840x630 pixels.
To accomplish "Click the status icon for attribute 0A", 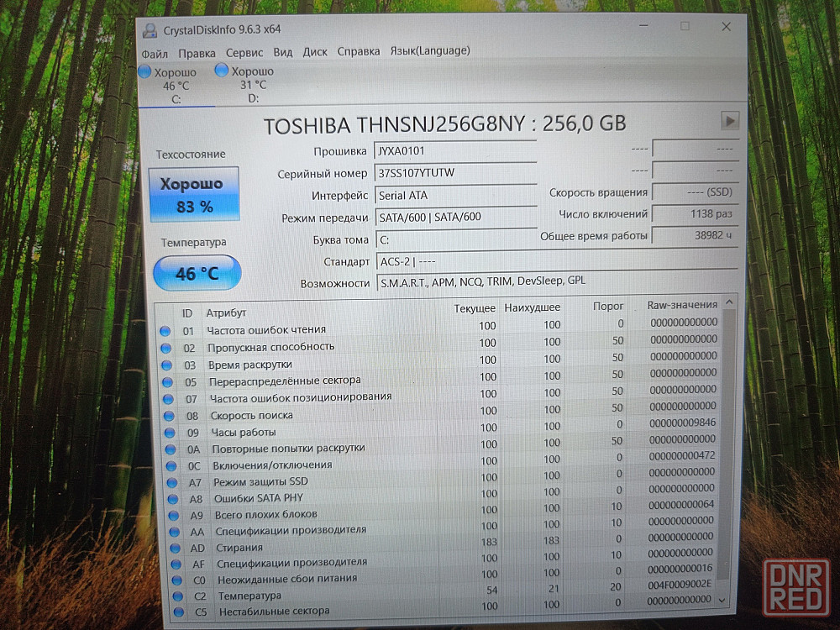I will [171, 449].
